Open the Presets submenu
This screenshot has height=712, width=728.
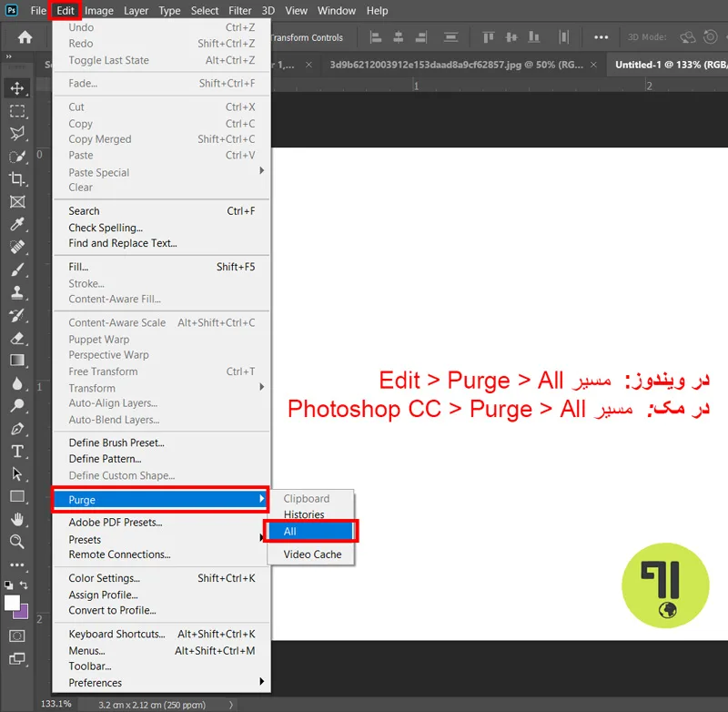pyautogui.click(x=161, y=539)
